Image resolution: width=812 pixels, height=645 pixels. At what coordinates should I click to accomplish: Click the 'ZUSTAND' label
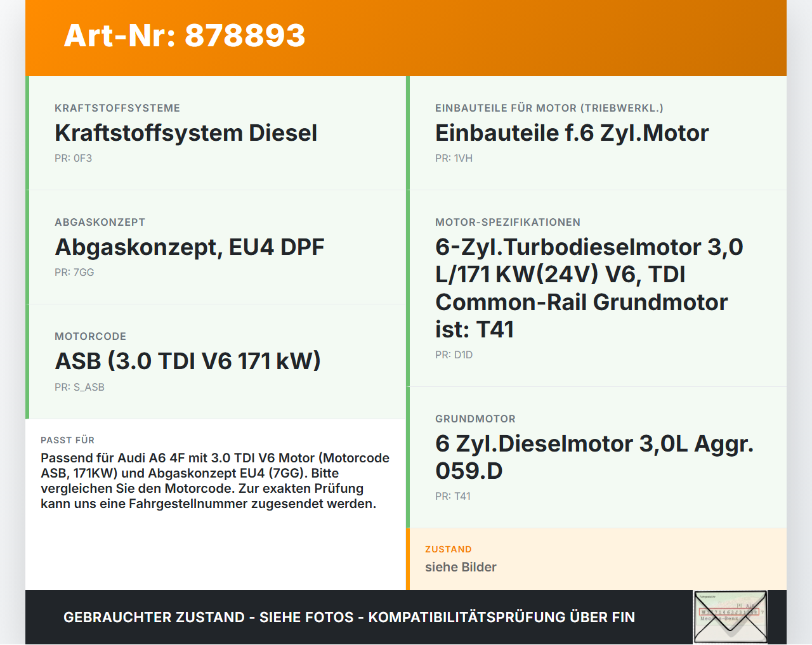click(449, 549)
